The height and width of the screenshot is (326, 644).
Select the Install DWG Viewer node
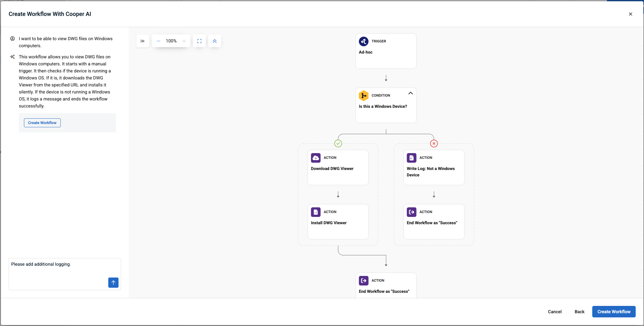[338, 222]
